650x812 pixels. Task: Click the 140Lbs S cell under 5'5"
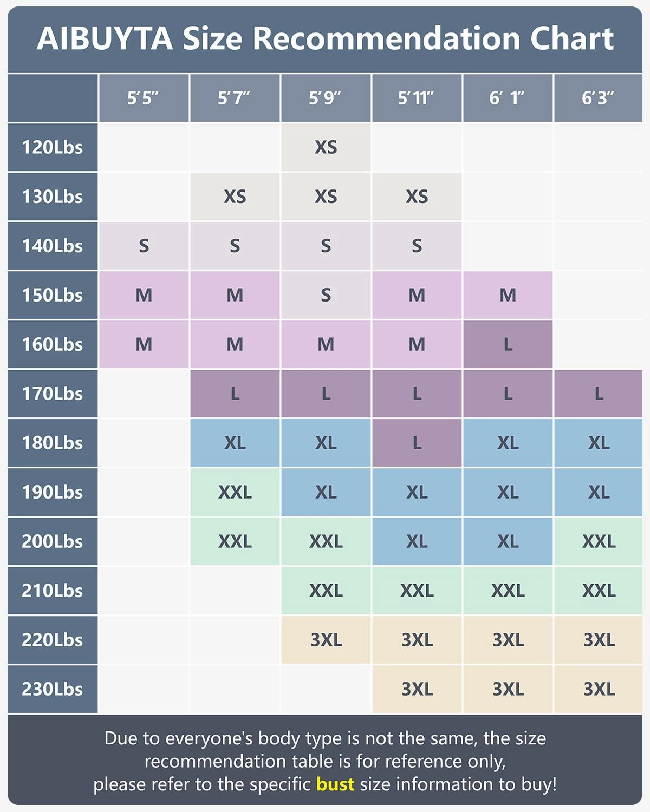click(x=144, y=246)
